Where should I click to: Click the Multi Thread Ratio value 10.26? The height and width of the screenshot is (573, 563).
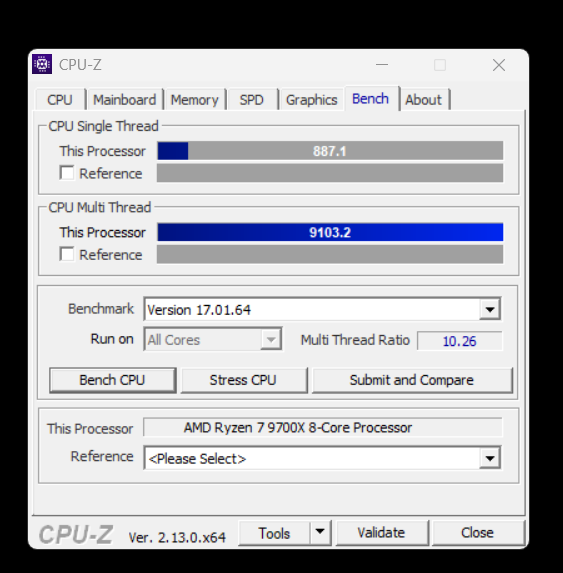click(460, 341)
